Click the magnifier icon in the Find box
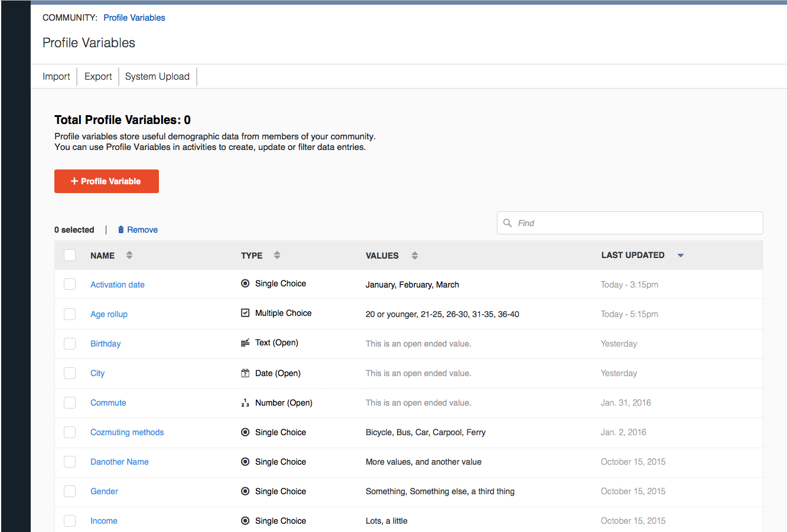The height and width of the screenshot is (532, 787). pos(508,223)
